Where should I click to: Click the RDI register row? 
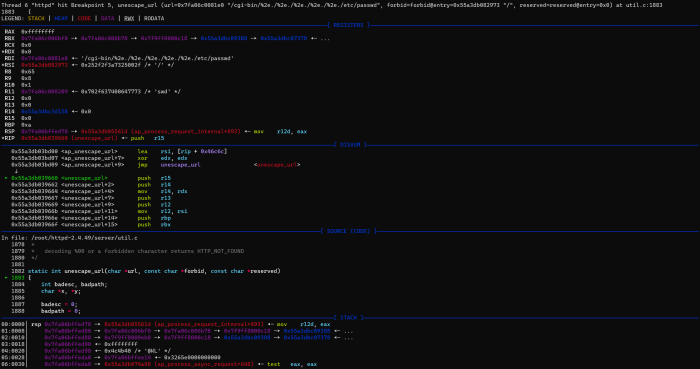click(119, 58)
